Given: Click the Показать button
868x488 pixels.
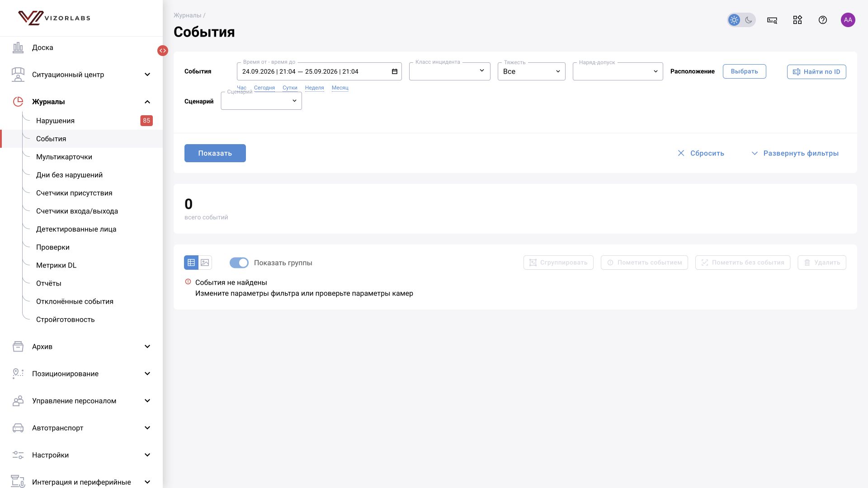Looking at the screenshot, I should [x=215, y=153].
